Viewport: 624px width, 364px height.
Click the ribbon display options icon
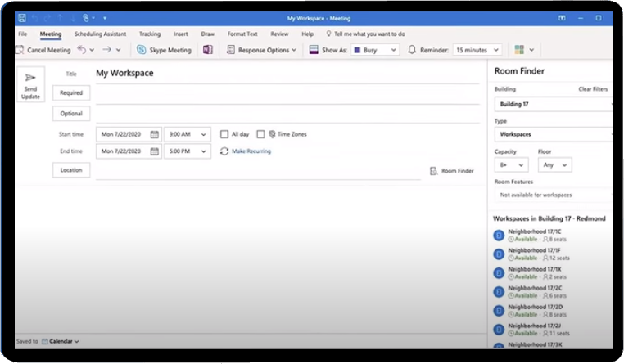pos(562,18)
